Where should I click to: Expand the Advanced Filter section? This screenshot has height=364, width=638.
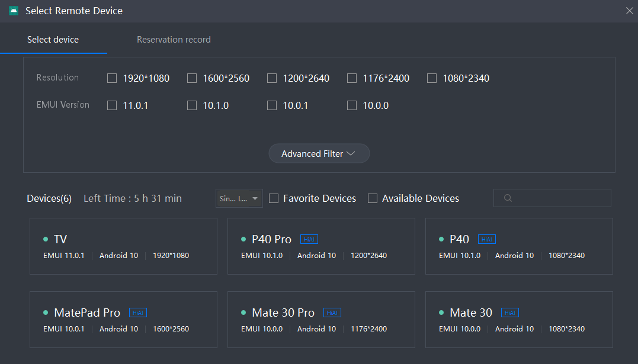[319, 153]
